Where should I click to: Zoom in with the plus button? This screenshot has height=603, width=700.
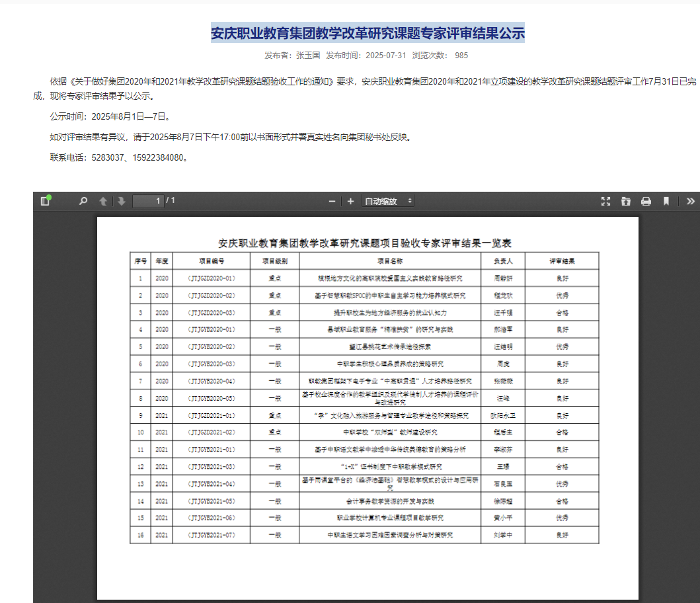350,202
